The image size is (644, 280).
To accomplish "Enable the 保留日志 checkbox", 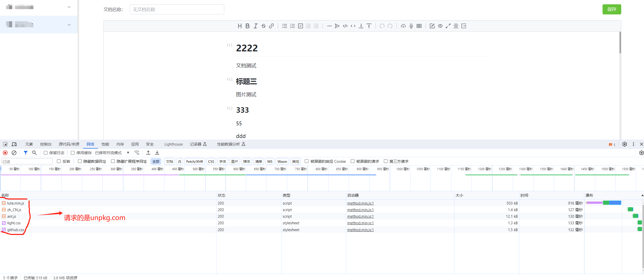I will click(46, 153).
